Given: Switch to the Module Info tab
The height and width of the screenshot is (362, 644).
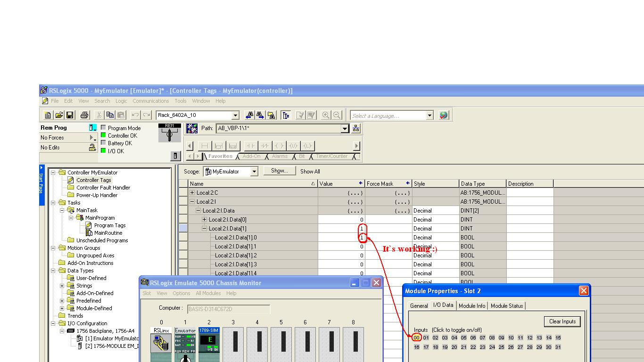Looking at the screenshot, I should click(x=472, y=306).
